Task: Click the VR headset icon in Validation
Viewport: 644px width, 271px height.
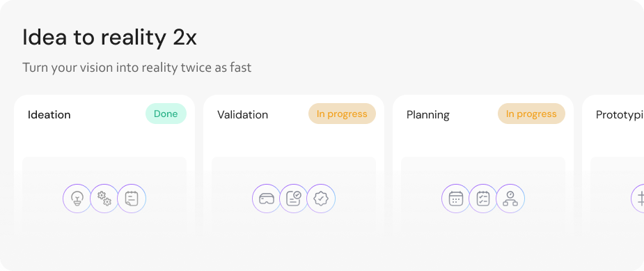Action: pyautogui.click(x=267, y=199)
